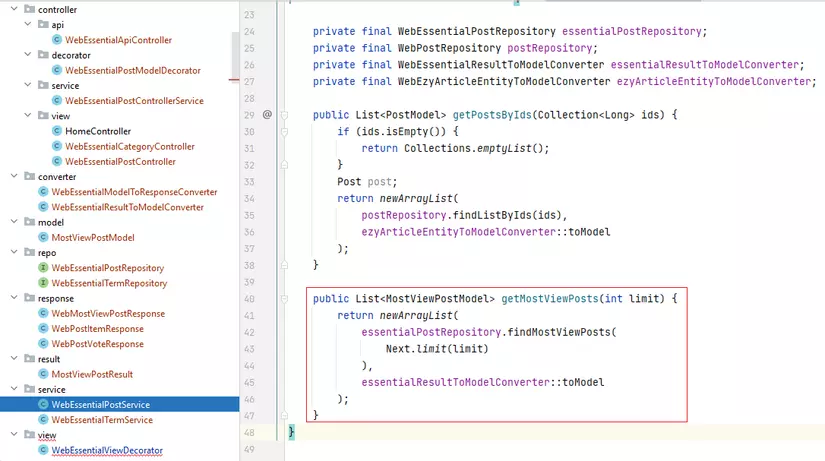Open WebEssentialApiController in the tree
Viewport: 825px width, 461px height.
[118, 40]
